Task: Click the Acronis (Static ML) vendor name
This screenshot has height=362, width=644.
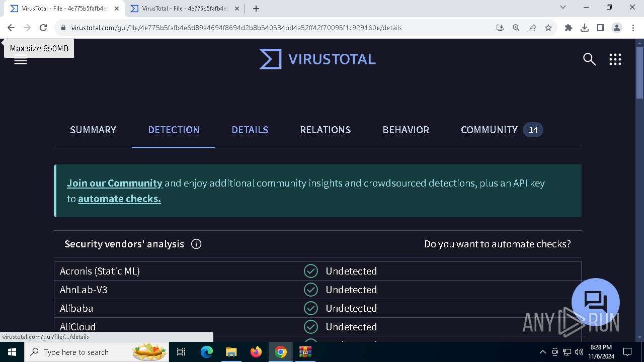Action: 100,271
